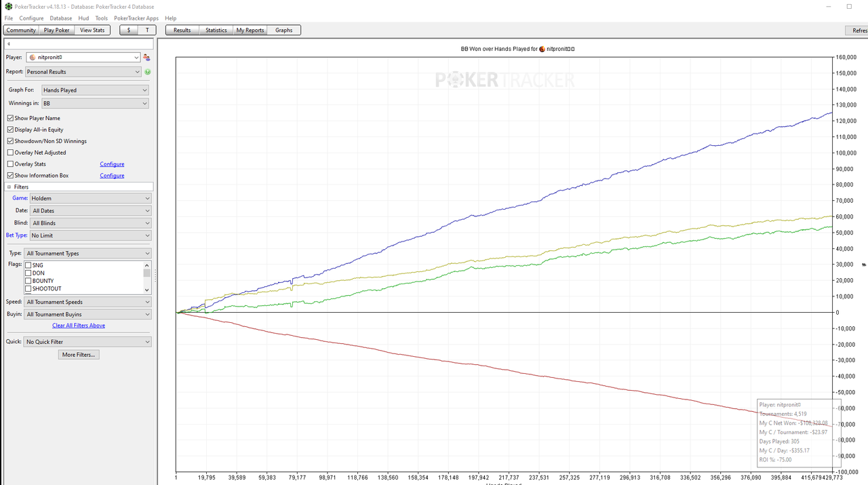Expand the Speed dropdown
The width and height of the screenshot is (868, 485).
[x=88, y=302]
